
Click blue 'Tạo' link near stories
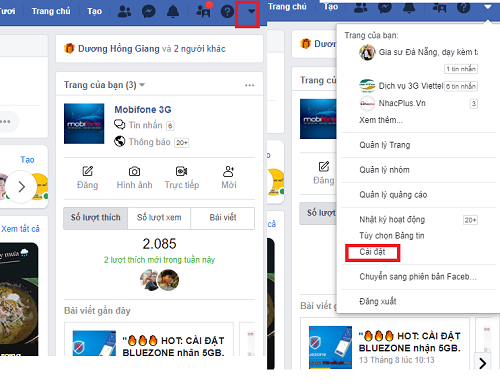tap(27, 160)
